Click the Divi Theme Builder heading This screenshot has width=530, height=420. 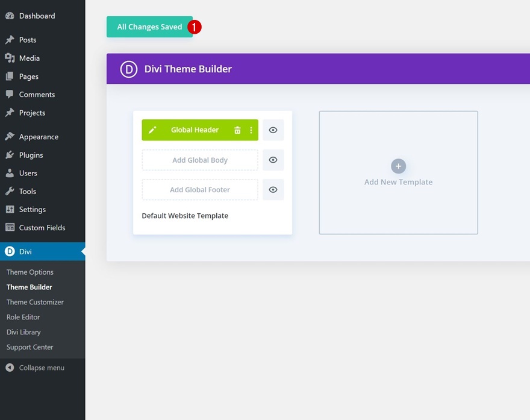tap(188, 69)
